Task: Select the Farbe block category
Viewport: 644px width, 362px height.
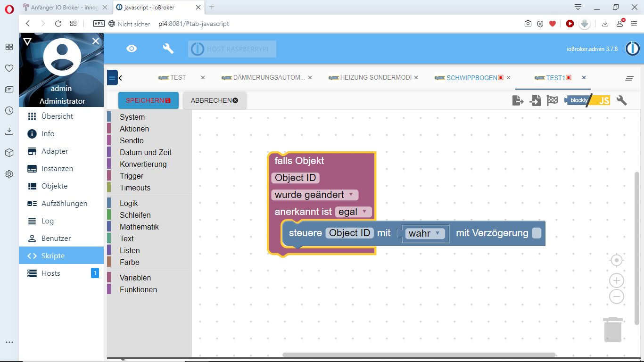Action: point(129,262)
